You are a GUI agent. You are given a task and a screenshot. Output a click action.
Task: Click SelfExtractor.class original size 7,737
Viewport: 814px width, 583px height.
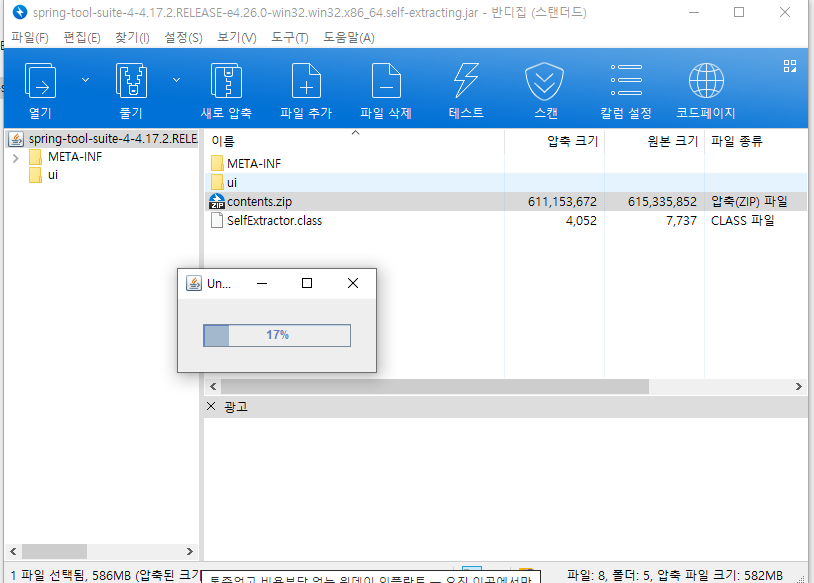pyautogui.click(x=681, y=221)
